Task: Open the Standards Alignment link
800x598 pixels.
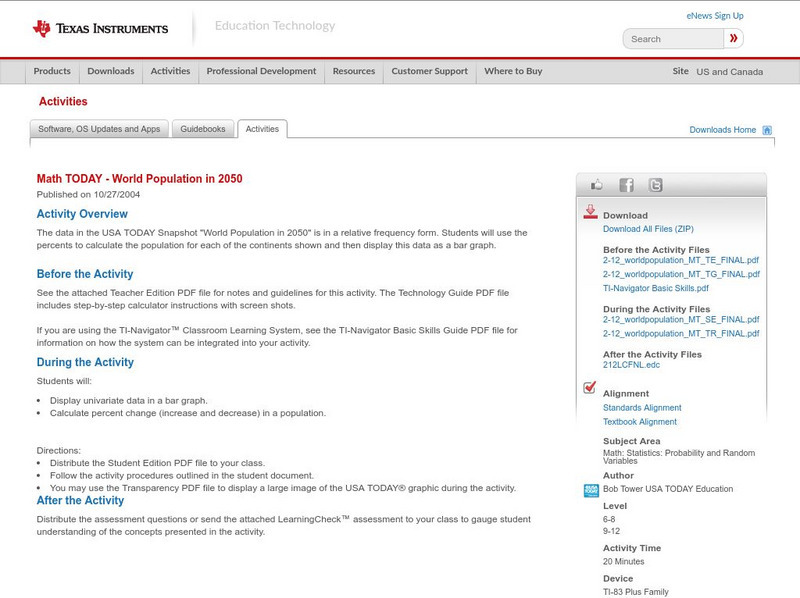Action: [642, 408]
